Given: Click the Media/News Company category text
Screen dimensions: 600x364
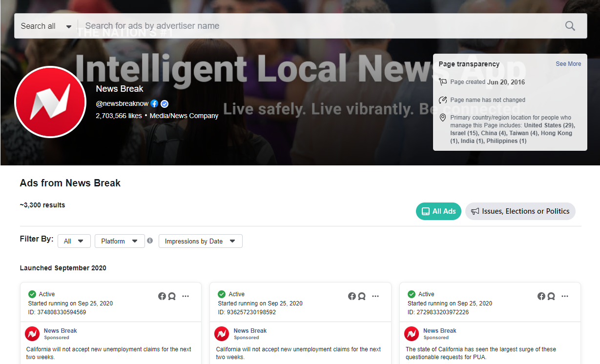Looking at the screenshot, I should tap(184, 116).
